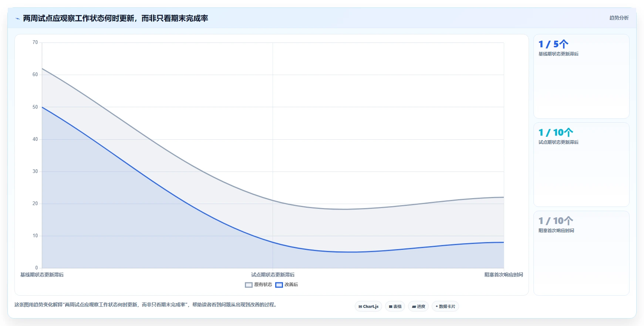Open the 1 / 5个 metric card

click(x=581, y=77)
